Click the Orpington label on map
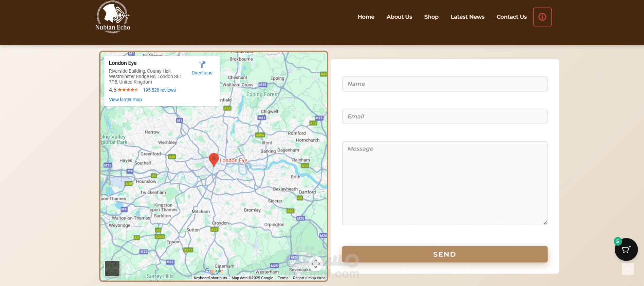This screenshot has width=644, height=286. tap(274, 225)
